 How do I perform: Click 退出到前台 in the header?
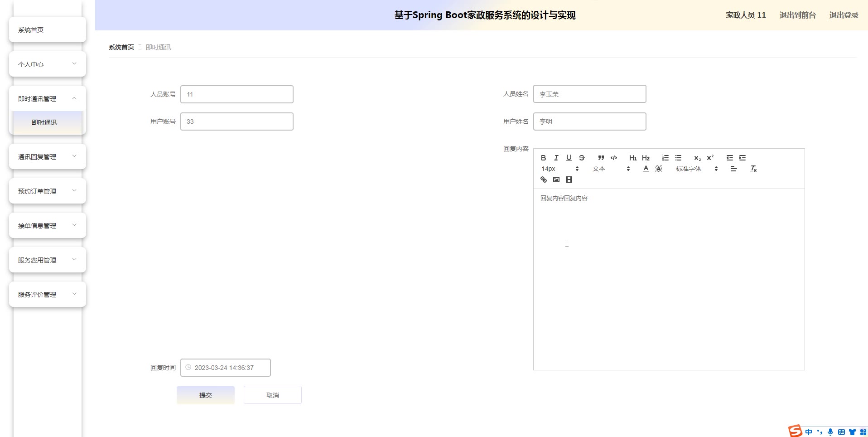(x=798, y=15)
